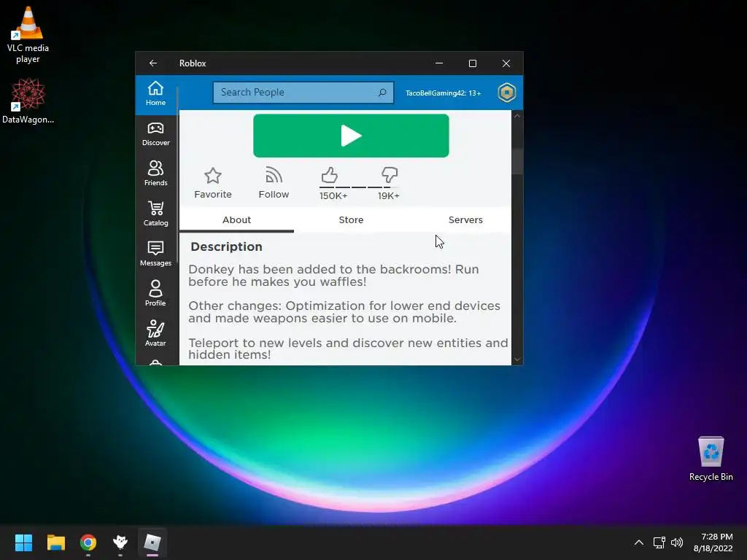Click the green Play button
Viewport: 747px width, 560px height.
coord(351,136)
